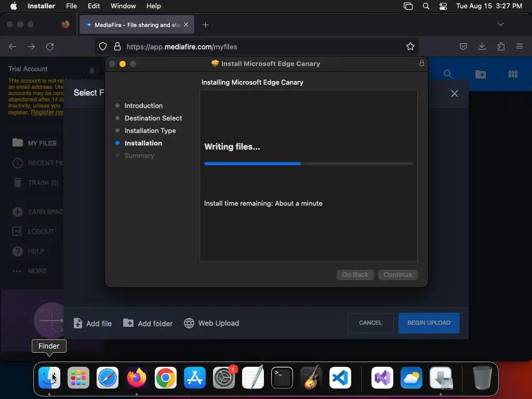
Task: Open macOS Spotlight search
Action: (x=426, y=6)
